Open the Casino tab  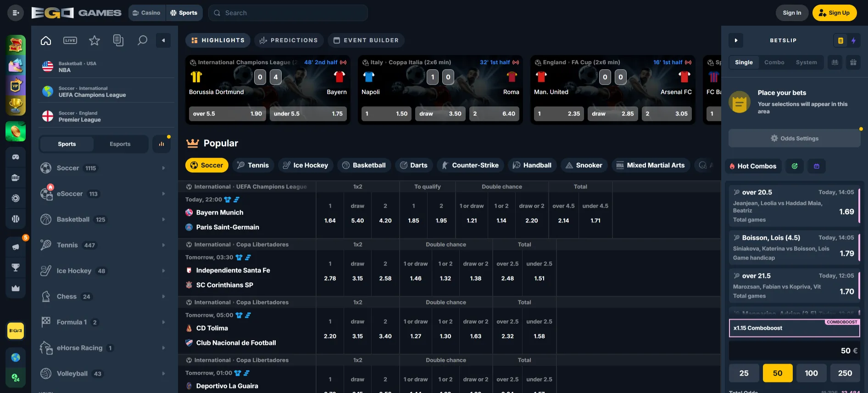pyautogui.click(x=147, y=13)
